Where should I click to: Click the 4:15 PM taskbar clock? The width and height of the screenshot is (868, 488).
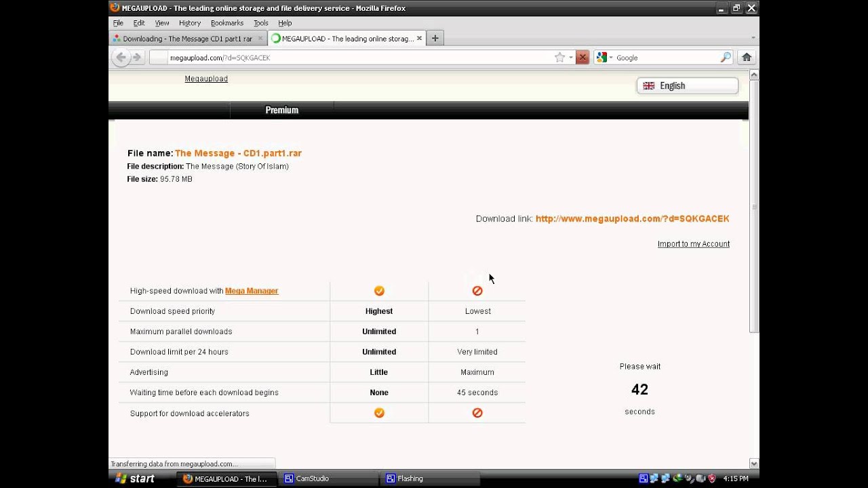736,479
